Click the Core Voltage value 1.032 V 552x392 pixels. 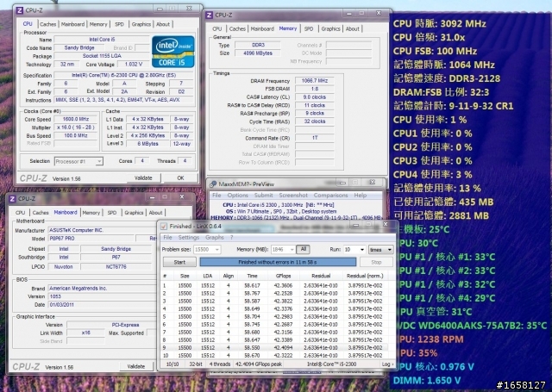pos(134,65)
